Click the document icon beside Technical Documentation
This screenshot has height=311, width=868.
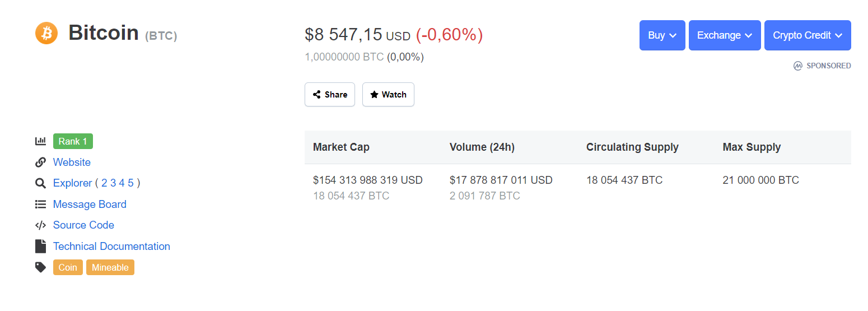(x=40, y=246)
